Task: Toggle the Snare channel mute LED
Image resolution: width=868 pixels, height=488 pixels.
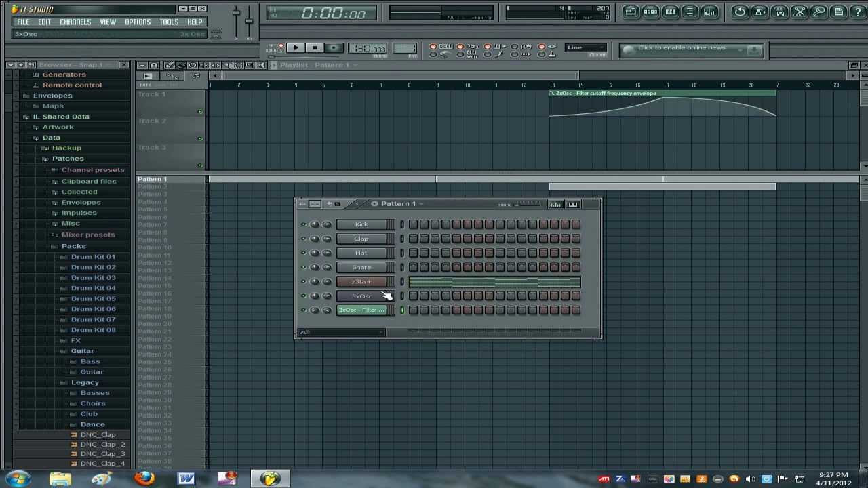Action: [303, 267]
